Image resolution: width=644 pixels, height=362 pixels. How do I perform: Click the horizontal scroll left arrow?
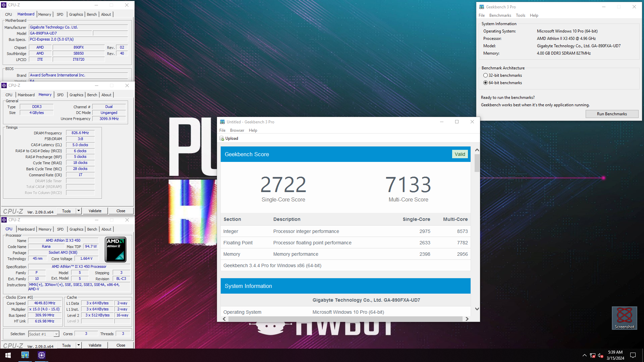tap(224, 319)
